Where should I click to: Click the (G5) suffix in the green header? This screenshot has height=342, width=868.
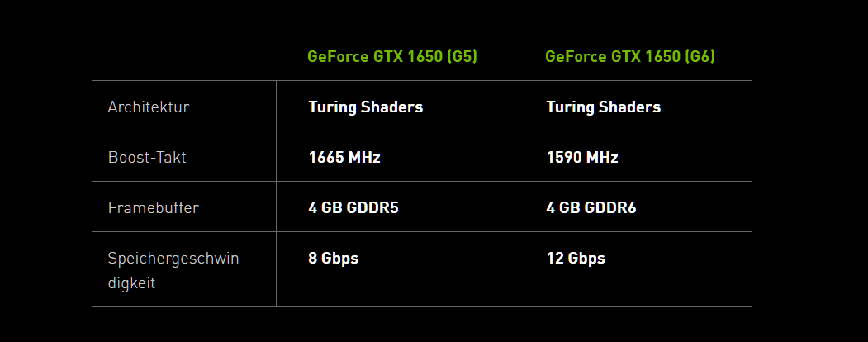click(459, 57)
